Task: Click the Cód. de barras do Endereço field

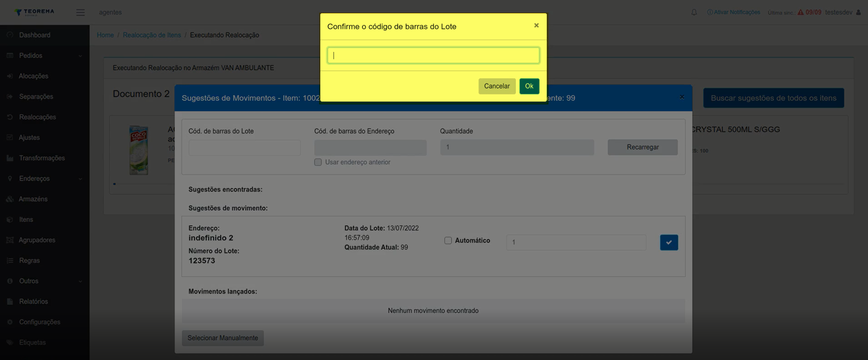Action: [x=370, y=148]
